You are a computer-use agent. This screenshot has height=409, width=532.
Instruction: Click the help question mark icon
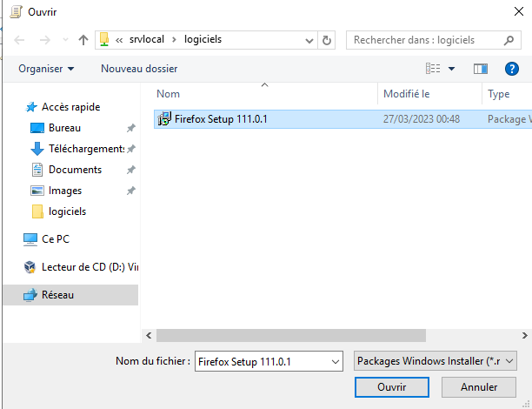[511, 68]
